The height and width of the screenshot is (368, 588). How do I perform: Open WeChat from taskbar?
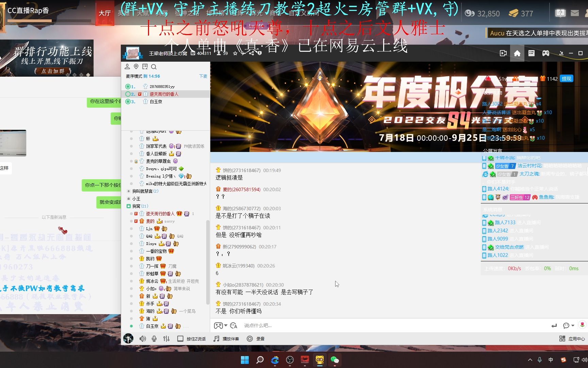coord(335,360)
